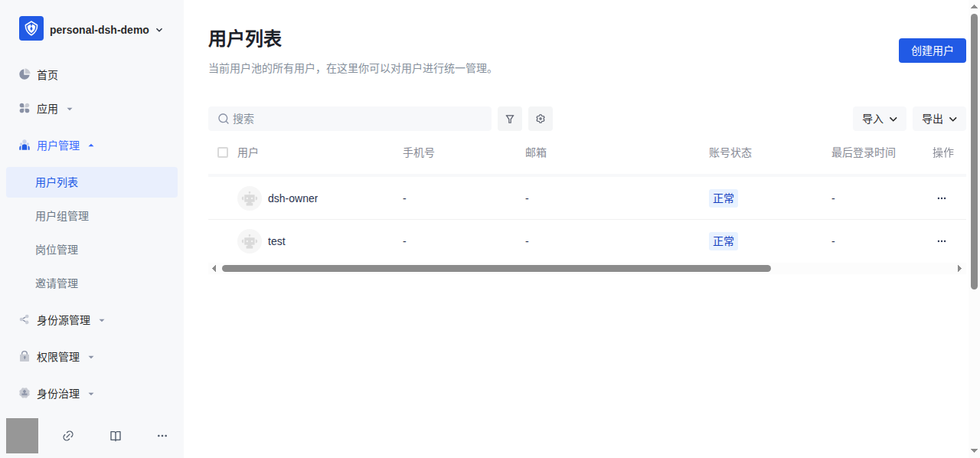The image size is (980, 458).
Task: Click the gray avatar at sidebar bottom
Action: (22, 436)
